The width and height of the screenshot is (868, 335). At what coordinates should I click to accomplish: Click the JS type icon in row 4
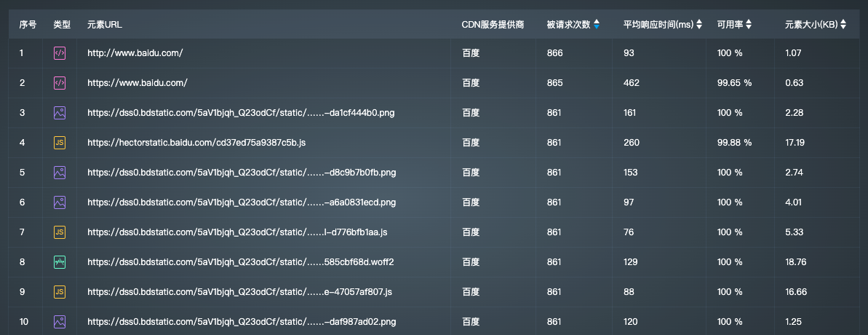tap(59, 143)
